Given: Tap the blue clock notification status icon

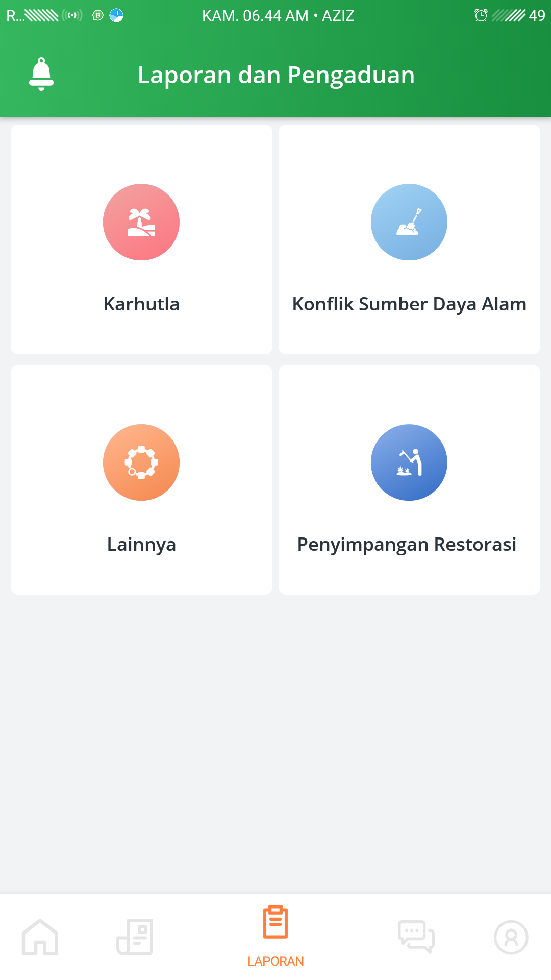Looking at the screenshot, I should click(x=116, y=15).
